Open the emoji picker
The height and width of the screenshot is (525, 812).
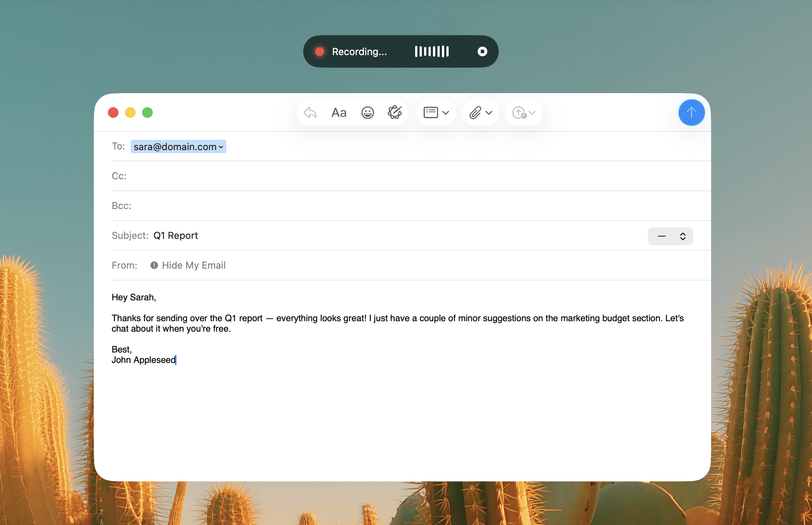tap(367, 112)
